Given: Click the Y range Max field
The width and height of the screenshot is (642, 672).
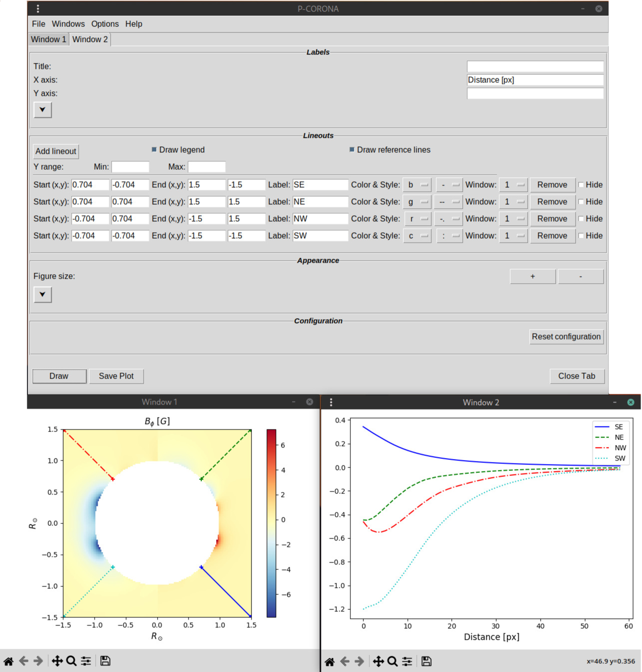Looking at the screenshot, I should (207, 167).
